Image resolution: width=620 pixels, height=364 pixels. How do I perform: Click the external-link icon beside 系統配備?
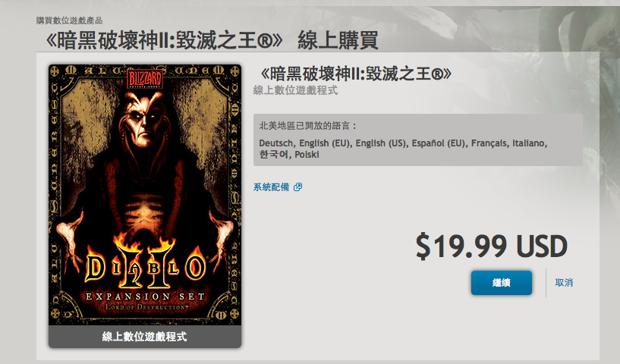[297, 187]
